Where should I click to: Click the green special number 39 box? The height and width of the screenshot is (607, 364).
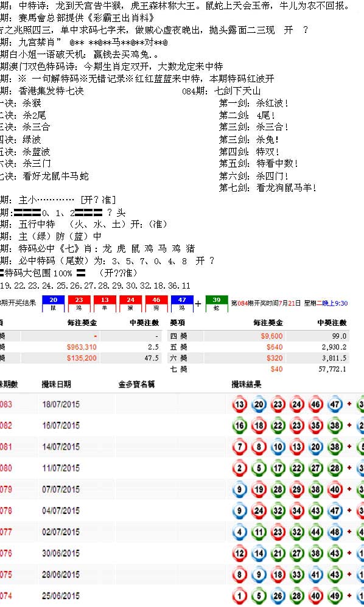[x=217, y=304]
